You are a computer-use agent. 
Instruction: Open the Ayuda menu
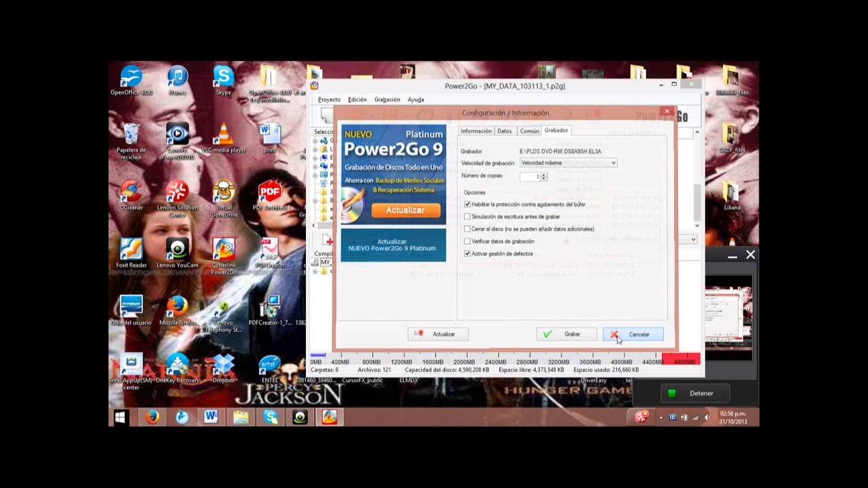pyautogui.click(x=416, y=100)
